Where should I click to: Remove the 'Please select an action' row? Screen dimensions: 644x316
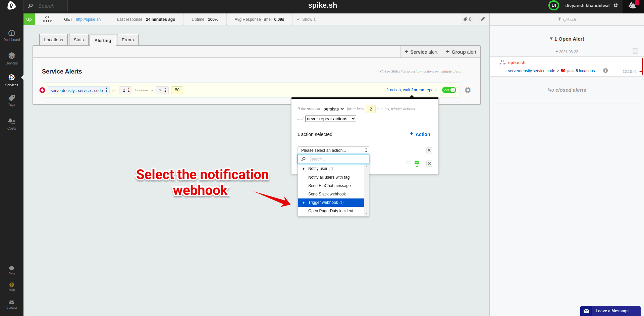429,150
